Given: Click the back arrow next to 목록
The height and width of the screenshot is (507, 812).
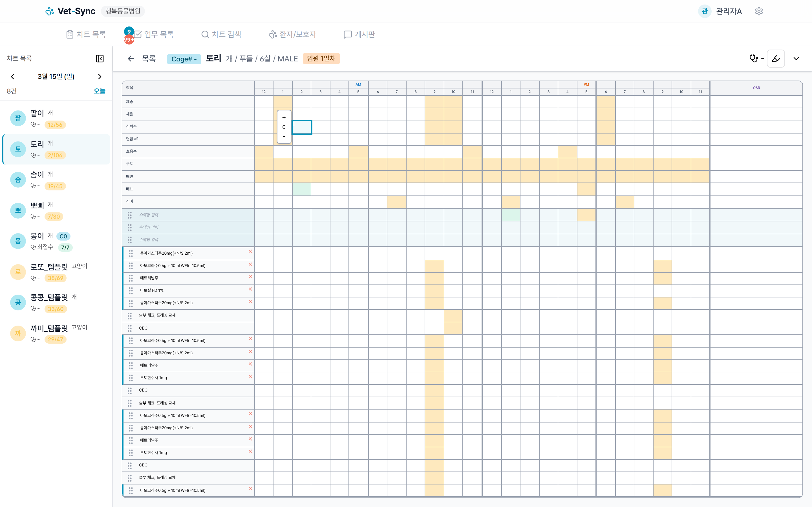Looking at the screenshot, I should click(x=131, y=59).
